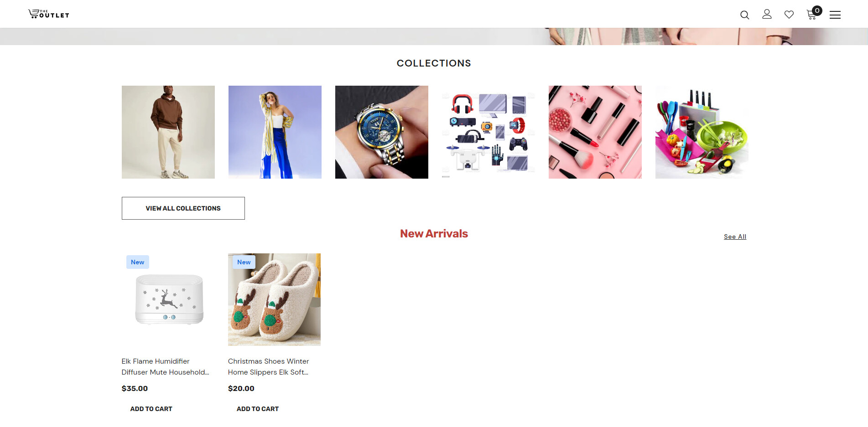Click View All Collections button
Screen dimensions: 868x427
tap(183, 208)
